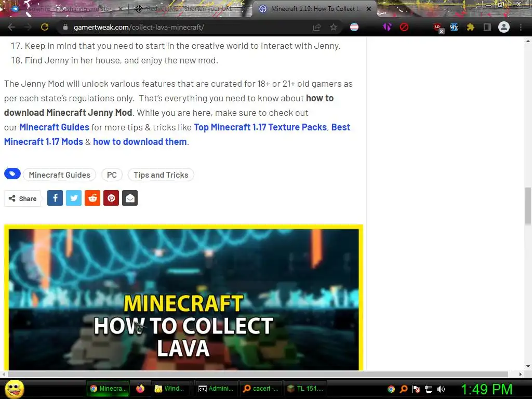This screenshot has width=532, height=399.
Task: Follow the how to download them link
Action: click(140, 142)
